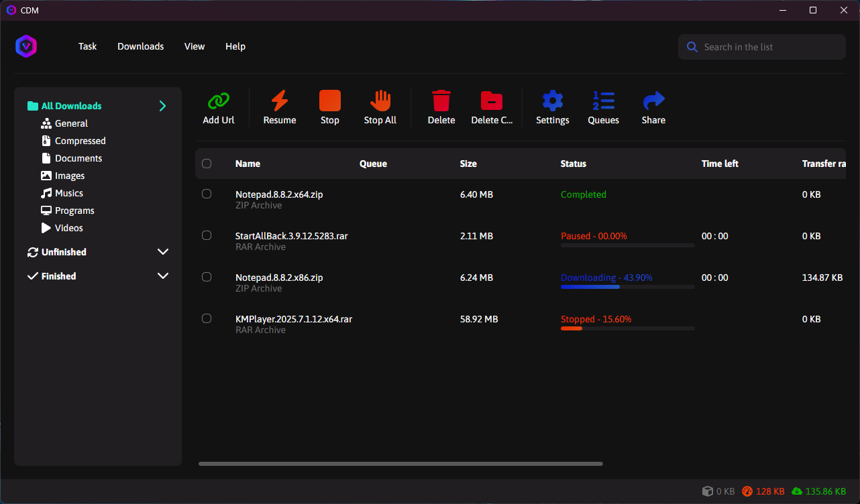
Task: Click the Delete trash can icon
Action: pyautogui.click(x=441, y=101)
